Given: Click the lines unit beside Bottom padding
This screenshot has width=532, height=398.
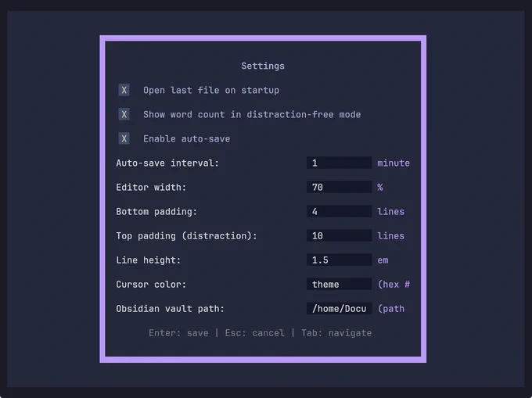Looking at the screenshot, I should click(x=391, y=212).
